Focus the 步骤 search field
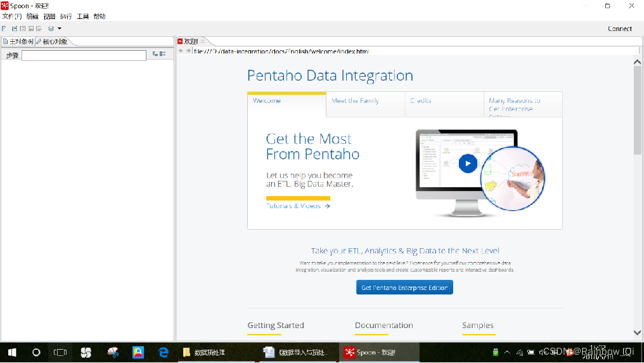This screenshot has width=644, height=363. (x=84, y=55)
